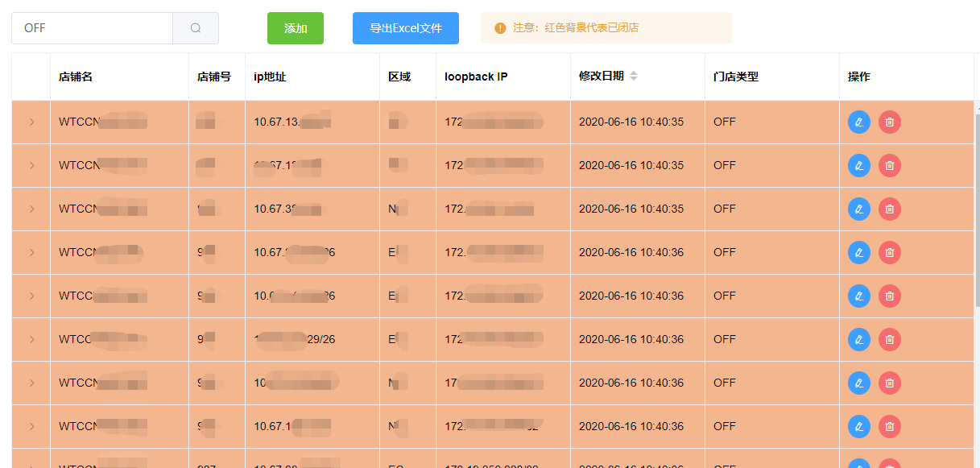This screenshot has width=980, height=468.
Task: Click the delete trash icon on the second row
Action: pos(889,165)
